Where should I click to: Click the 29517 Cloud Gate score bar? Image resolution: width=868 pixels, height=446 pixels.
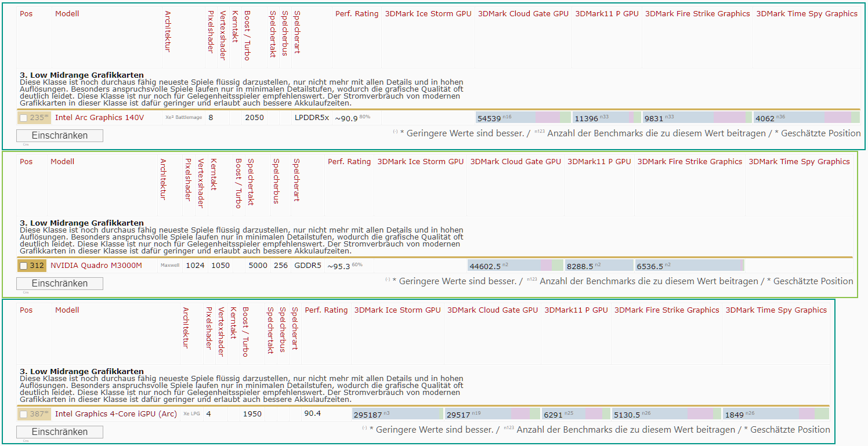tap(492, 414)
